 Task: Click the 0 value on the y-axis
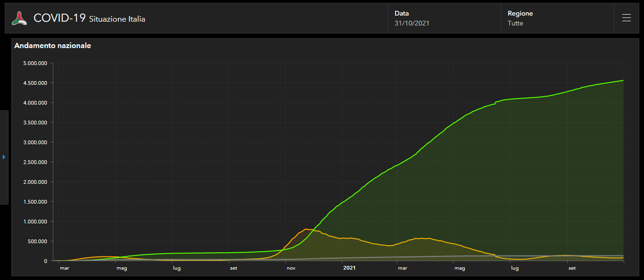(45, 261)
